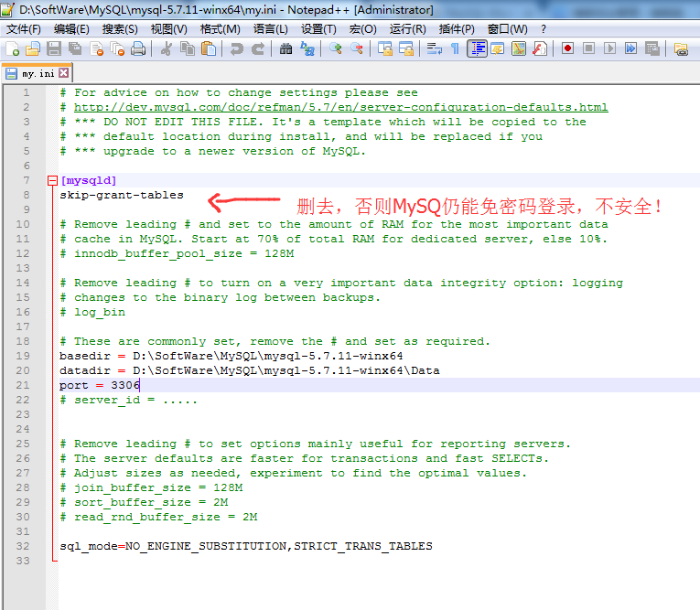Click the Cut scissors icon

click(x=167, y=48)
